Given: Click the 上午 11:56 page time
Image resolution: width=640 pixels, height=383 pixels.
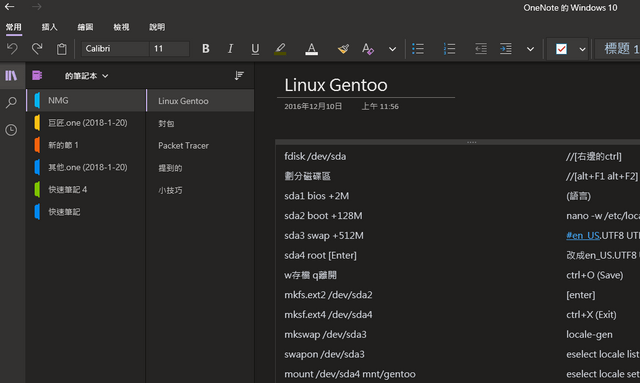Looking at the screenshot, I should pos(380,107).
